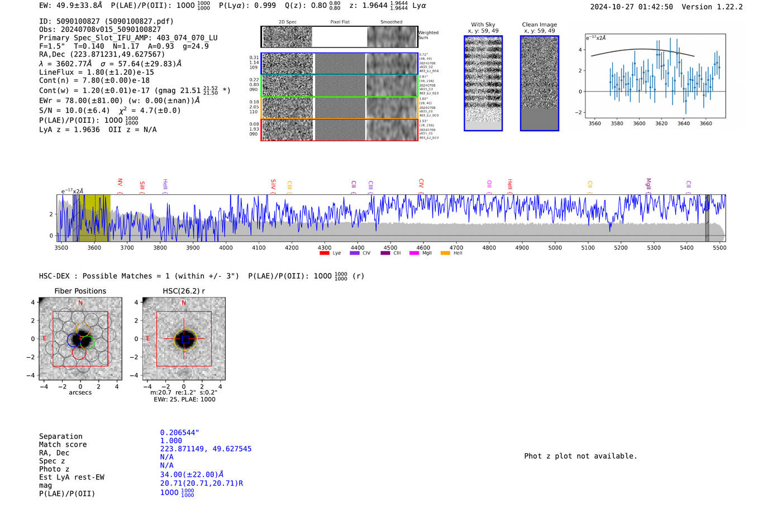782x532 pixels.
Task: Click the ID: 5090100827 text line
Action: tap(106, 21)
